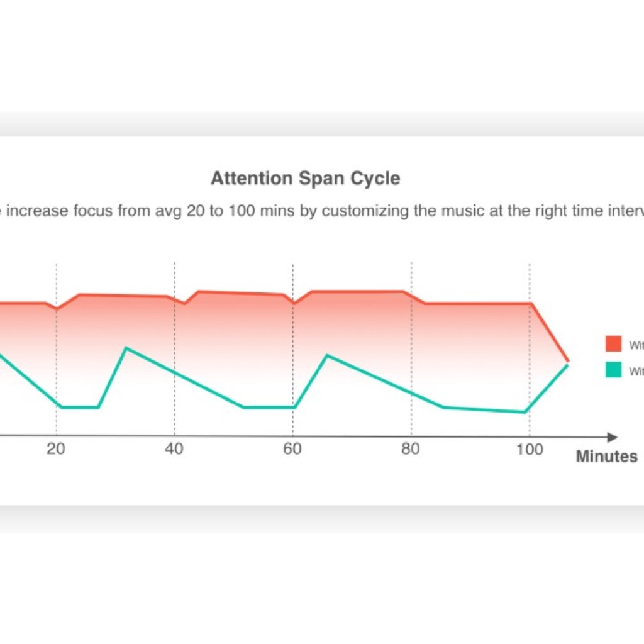Select the 40 label on the x-axis

click(x=174, y=449)
